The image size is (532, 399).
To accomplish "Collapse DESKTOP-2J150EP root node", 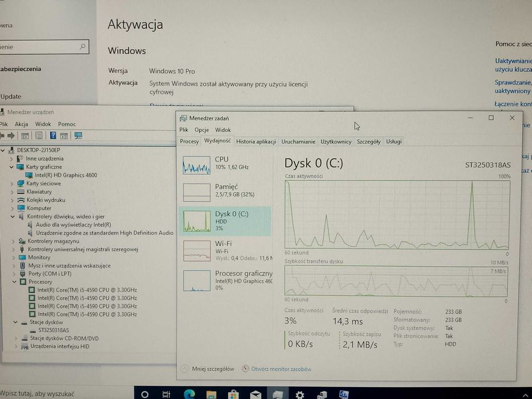I will pyautogui.click(x=3, y=150).
